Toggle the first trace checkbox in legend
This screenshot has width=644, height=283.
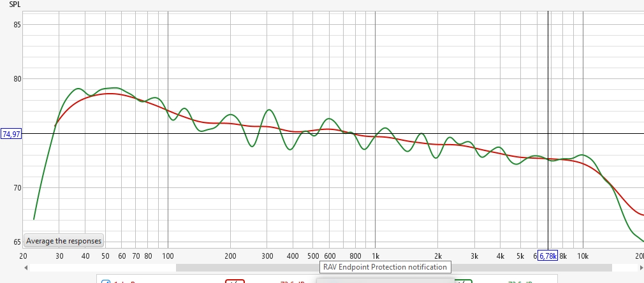click(106, 282)
